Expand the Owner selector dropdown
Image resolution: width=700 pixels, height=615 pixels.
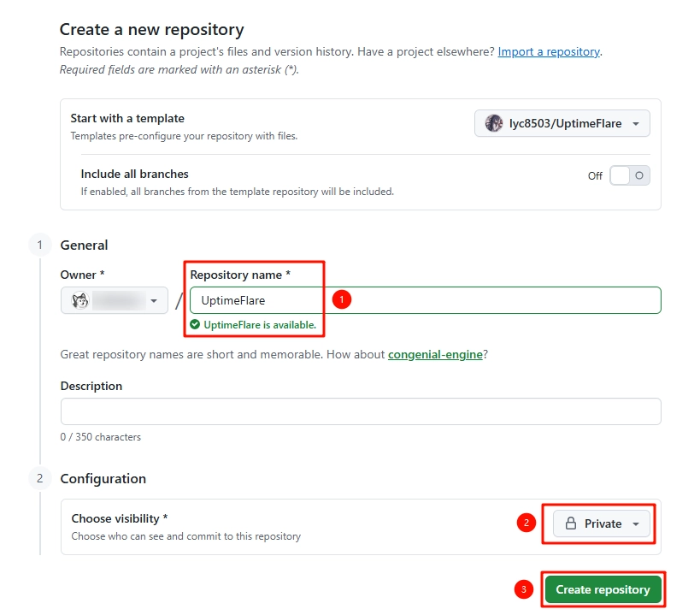(115, 300)
